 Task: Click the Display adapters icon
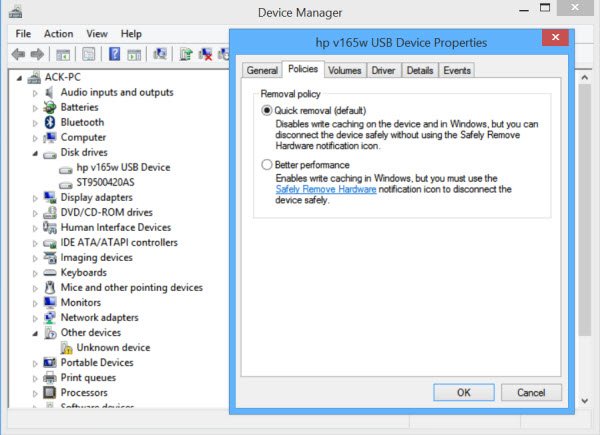click(x=50, y=197)
